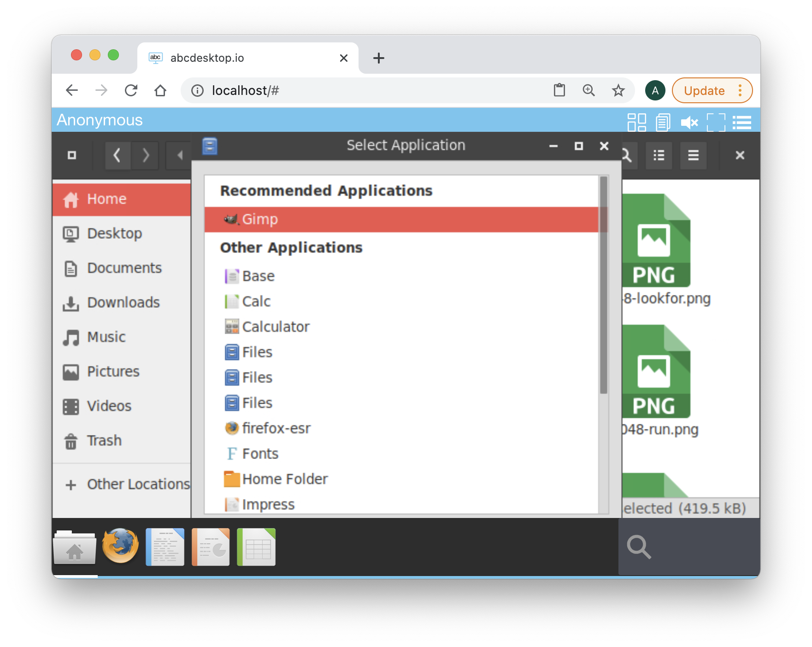Select Gimp in Recommended Applications
Screen dimensions: 812x647
(x=401, y=219)
